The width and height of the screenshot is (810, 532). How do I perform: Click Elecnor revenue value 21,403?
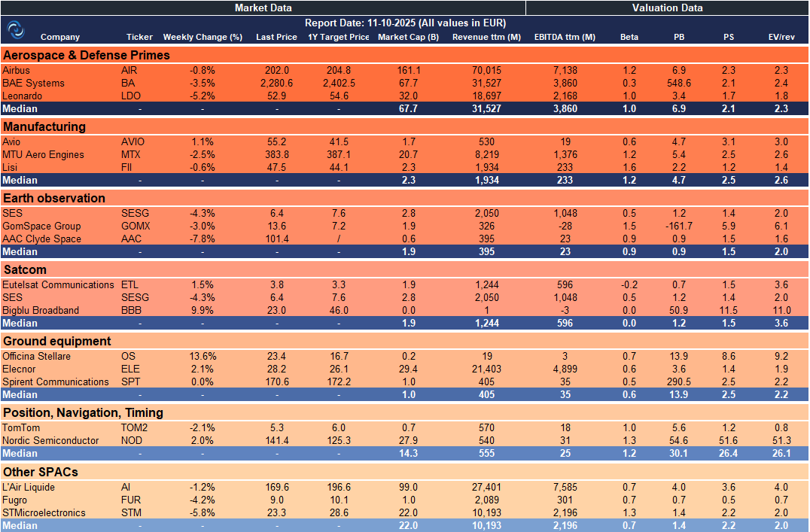pyautogui.click(x=486, y=369)
